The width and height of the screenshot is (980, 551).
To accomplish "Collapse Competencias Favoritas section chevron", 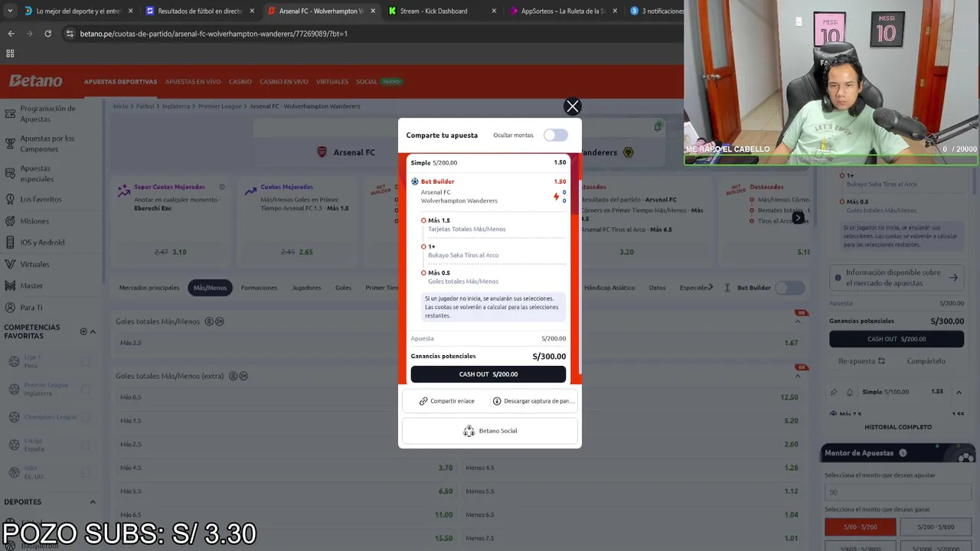I will click(93, 331).
